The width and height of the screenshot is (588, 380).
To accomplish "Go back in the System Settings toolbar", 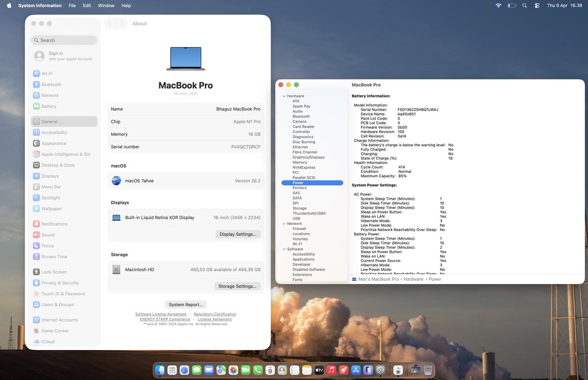I will click(x=110, y=24).
